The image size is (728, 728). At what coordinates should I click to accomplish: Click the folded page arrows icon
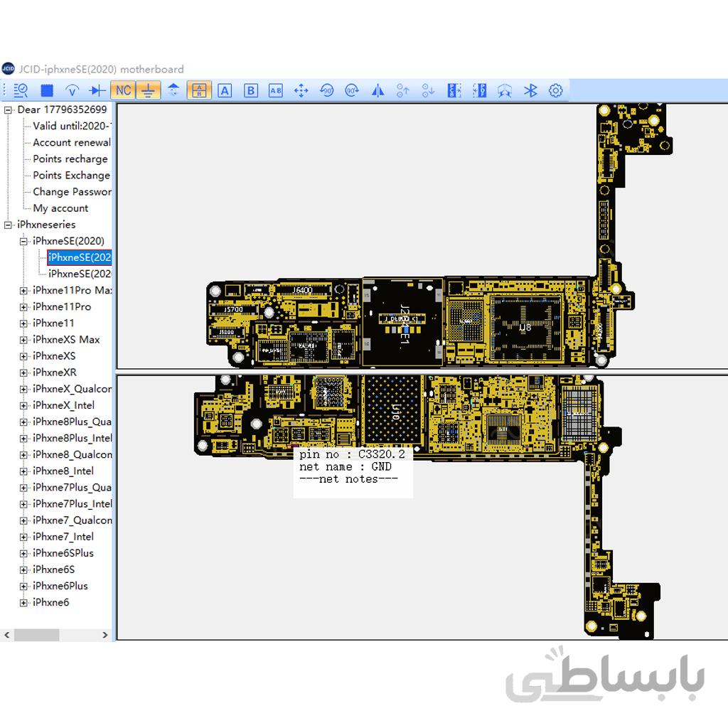(505, 90)
